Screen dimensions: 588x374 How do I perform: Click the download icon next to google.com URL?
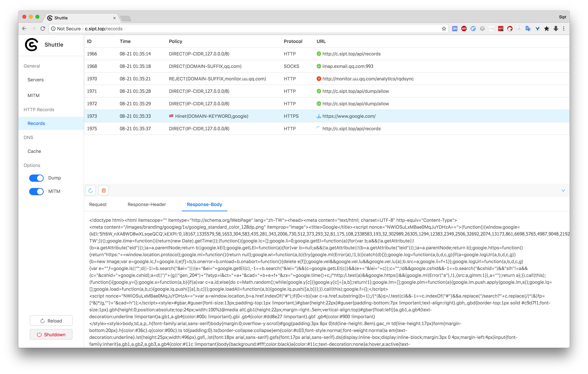[319, 116]
